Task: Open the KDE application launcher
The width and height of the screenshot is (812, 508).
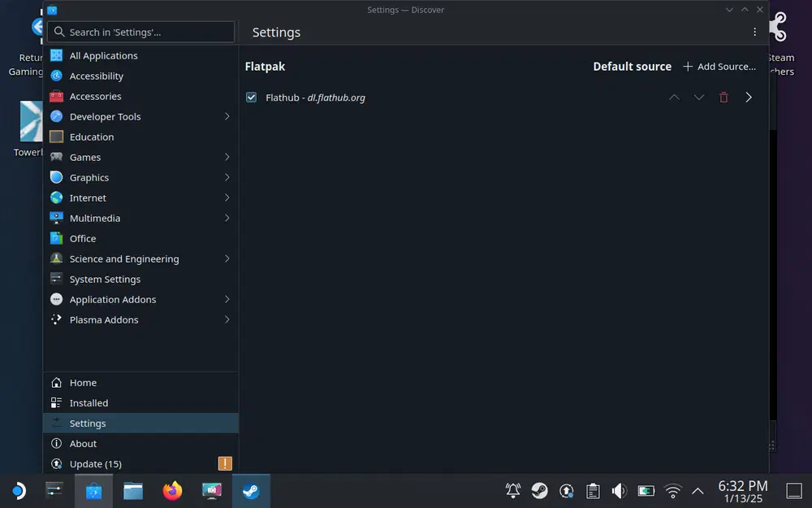Action: (19, 490)
